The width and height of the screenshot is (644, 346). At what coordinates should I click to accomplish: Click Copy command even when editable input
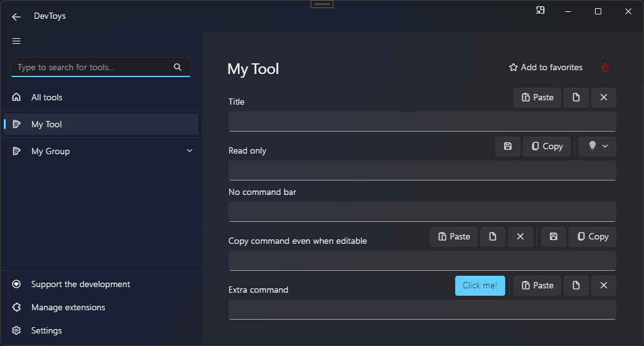coord(422,261)
